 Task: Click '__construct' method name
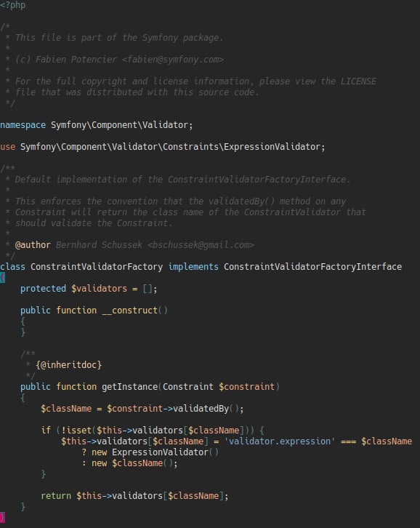pos(130,311)
